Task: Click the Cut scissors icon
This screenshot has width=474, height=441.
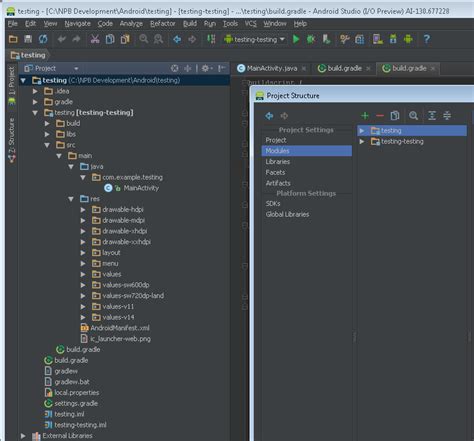Action: [95, 39]
